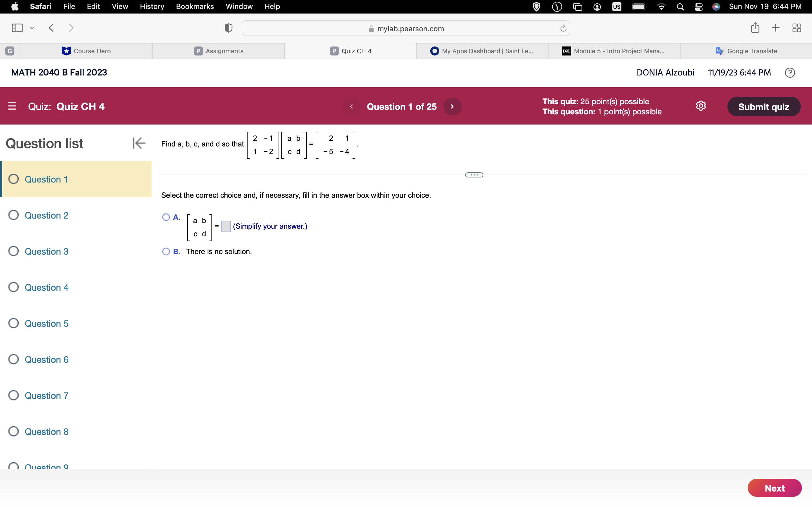
Task: Open Question 6 link in sidebar
Action: pyautogui.click(x=46, y=359)
